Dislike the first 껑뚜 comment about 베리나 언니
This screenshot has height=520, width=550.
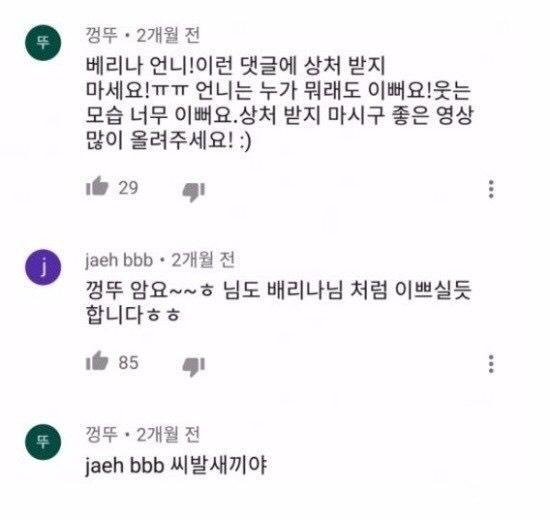click(193, 192)
